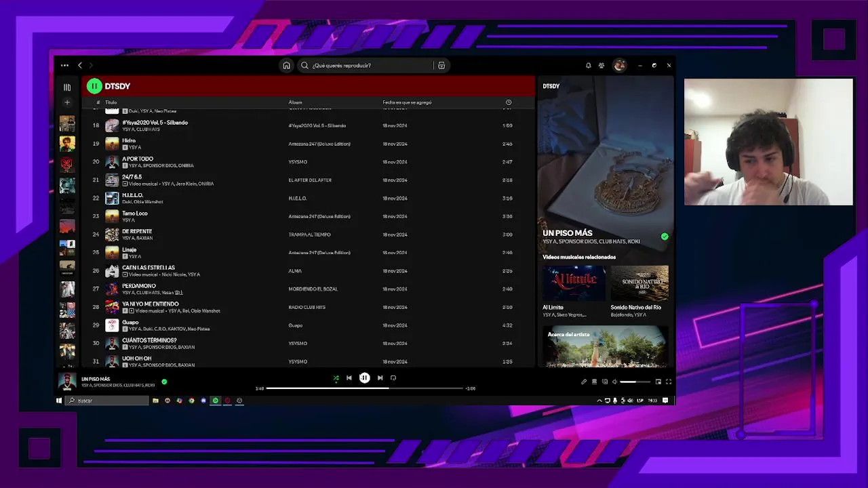This screenshot has width=868, height=488.
Task: Open related video 'Sonido Nativo del Río'
Action: tap(639, 283)
